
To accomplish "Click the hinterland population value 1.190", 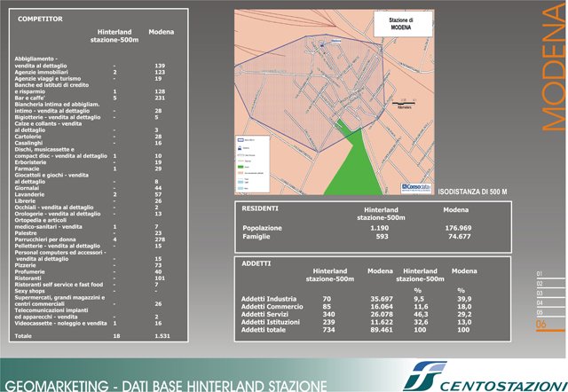I will [x=379, y=228].
